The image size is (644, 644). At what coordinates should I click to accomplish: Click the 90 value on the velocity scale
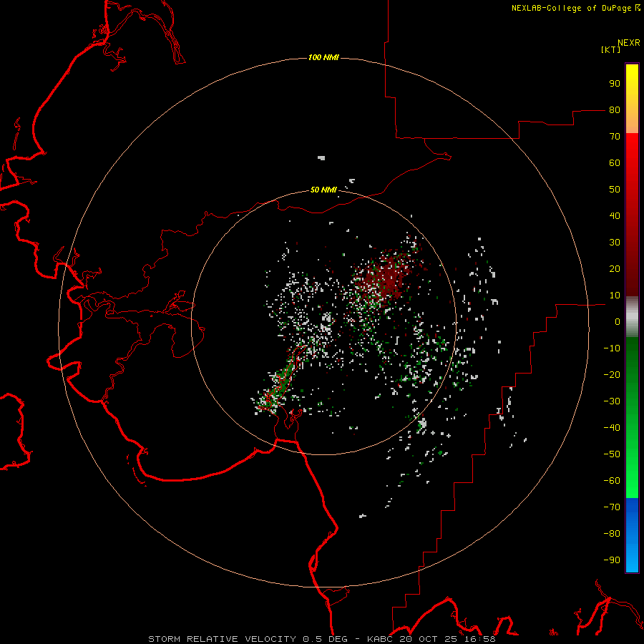point(615,84)
